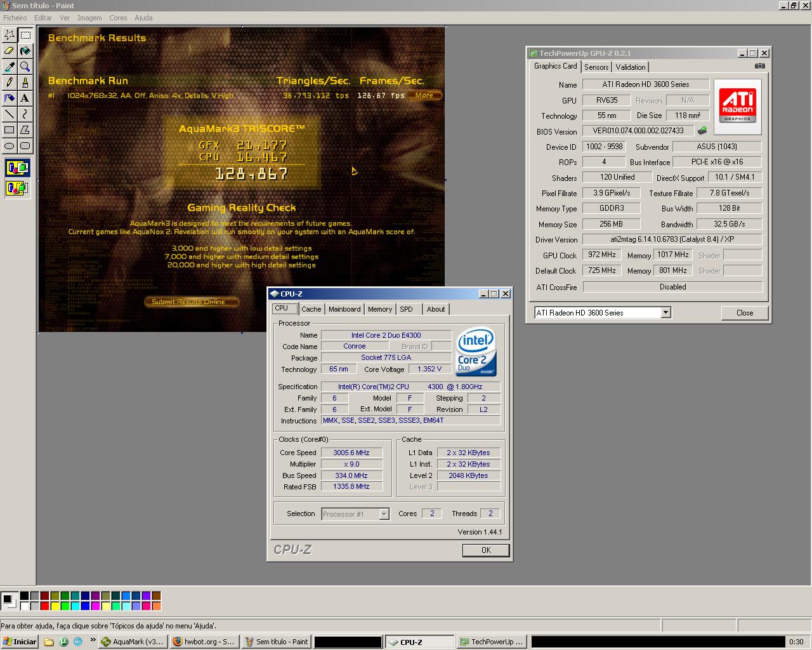This screenshot has width=812, height=650.
Task: Open Processor #1 selection dropdown in CPU-Z
Action: click(x=384, y=514)
